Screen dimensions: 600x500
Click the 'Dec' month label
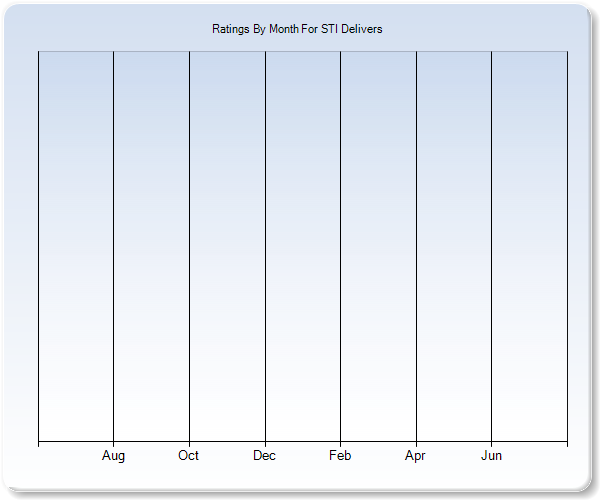point(264,455)
